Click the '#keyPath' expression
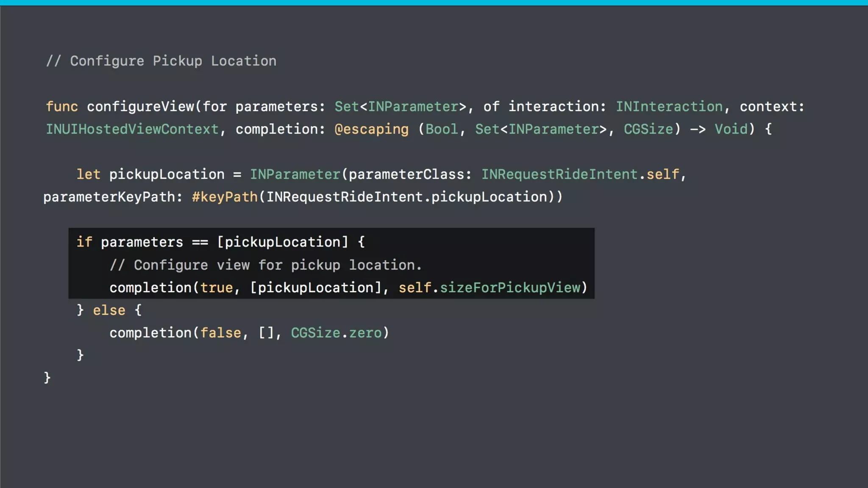Image resolution: width=868 pixels, height=488 pixels. (x=225, y=197)
